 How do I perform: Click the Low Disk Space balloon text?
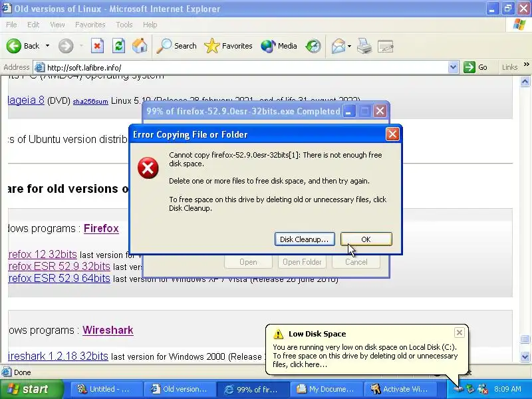[x=365, y=356]
